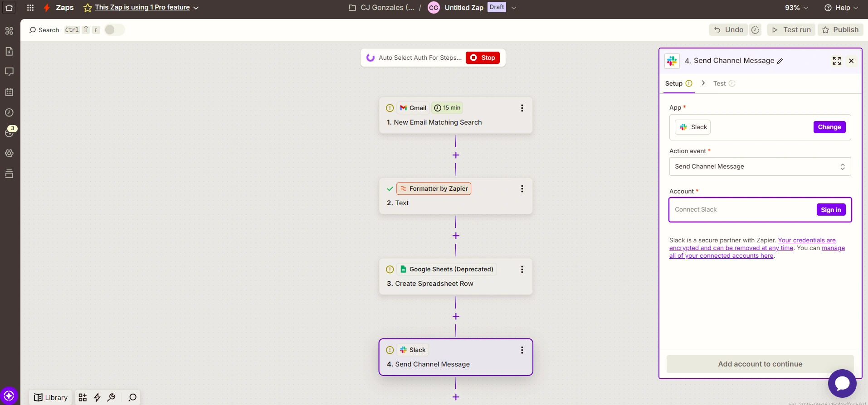This screenshot has height=405, width=868.
Task: Open manage all connected accounts link
Action: pos(757,252)
